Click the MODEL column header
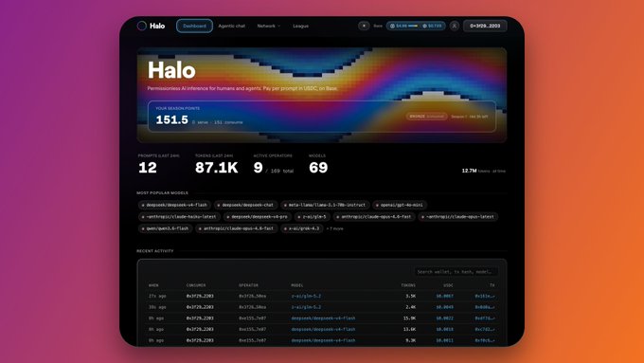 point(297,285)
